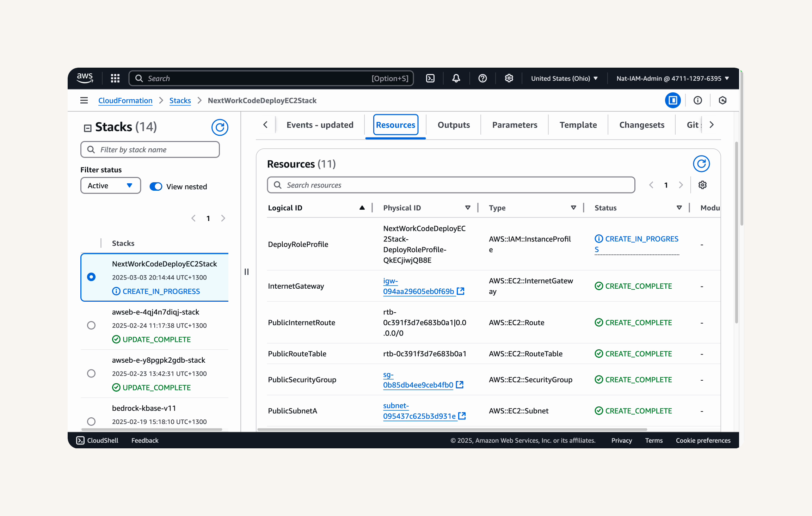Screen dimensions: 812x516
Task: Open external link icon for subnet-095437c625b3d931e
Action: [x=462, y=416]
